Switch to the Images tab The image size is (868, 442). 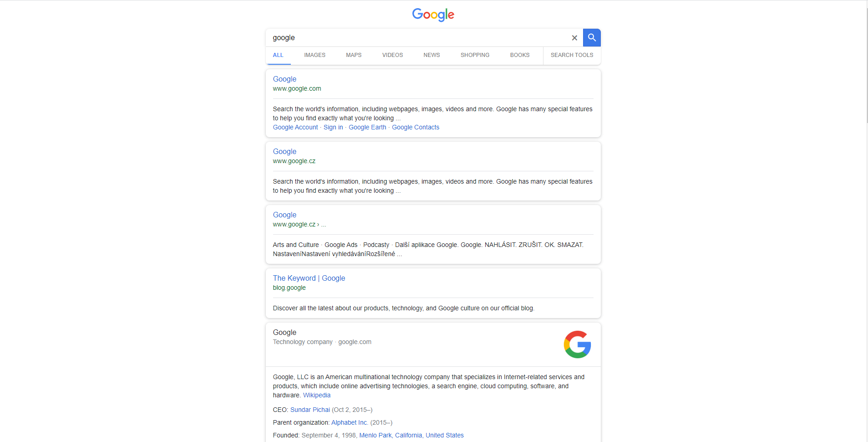coord(315,55)
